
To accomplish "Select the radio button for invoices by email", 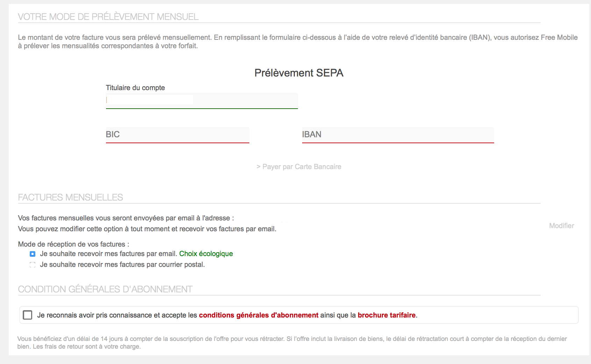I will (33, 254).
